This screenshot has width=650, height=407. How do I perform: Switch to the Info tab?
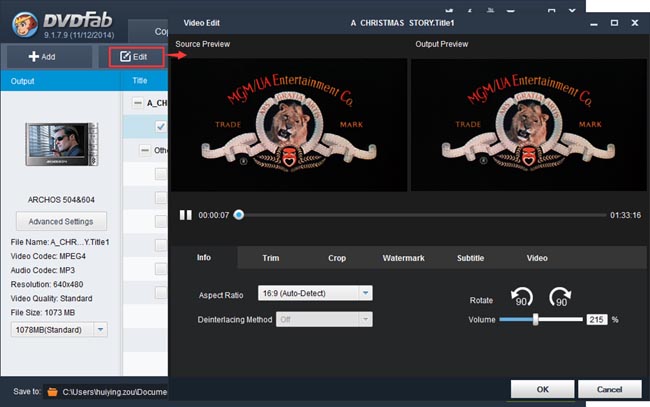point(204,257)
